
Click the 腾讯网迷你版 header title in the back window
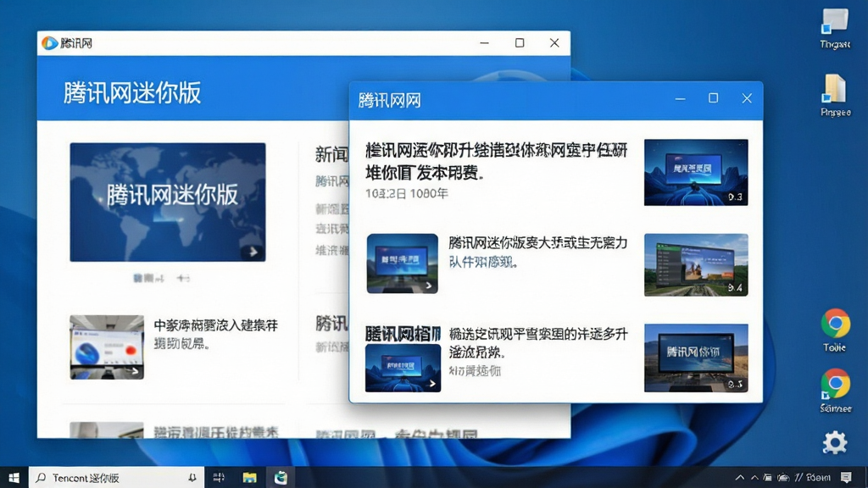(x=131, y=92)
